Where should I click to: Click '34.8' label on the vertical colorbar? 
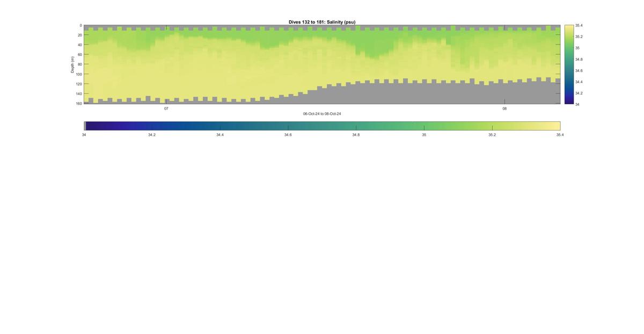[579, 59]
